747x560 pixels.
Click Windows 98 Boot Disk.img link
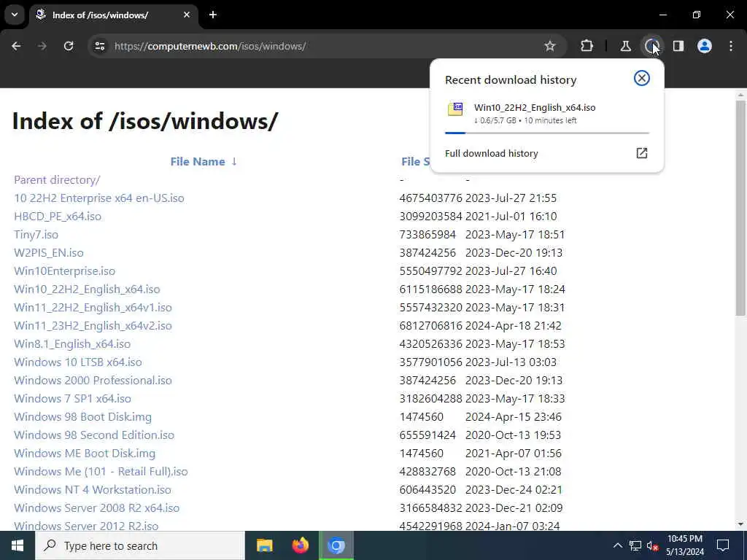coord(82,416)
